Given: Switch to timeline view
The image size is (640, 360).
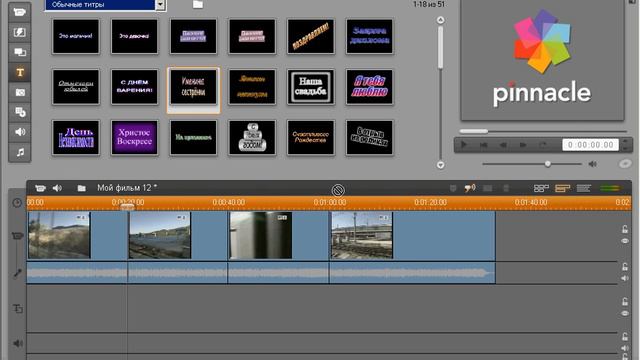Looking at the screenshot, I should (562, 188).
